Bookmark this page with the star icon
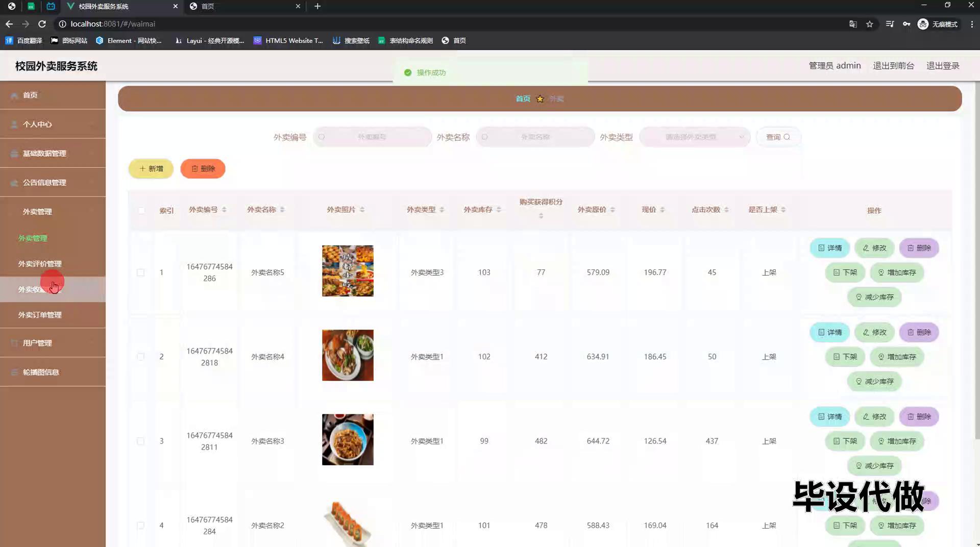Screen dimensions: 980x547 point(869,24)
